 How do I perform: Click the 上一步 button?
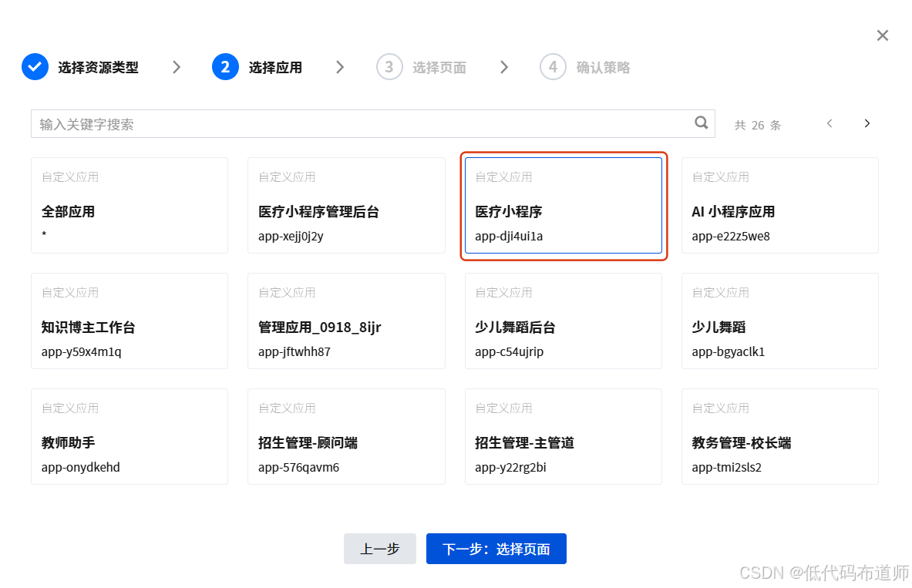click(x=379, y=549)
